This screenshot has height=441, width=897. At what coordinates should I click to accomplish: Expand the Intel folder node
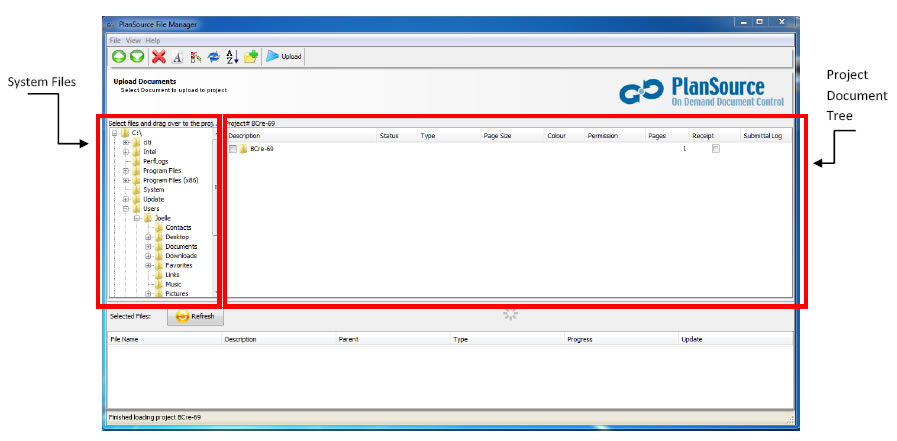(x=126, y=152)
